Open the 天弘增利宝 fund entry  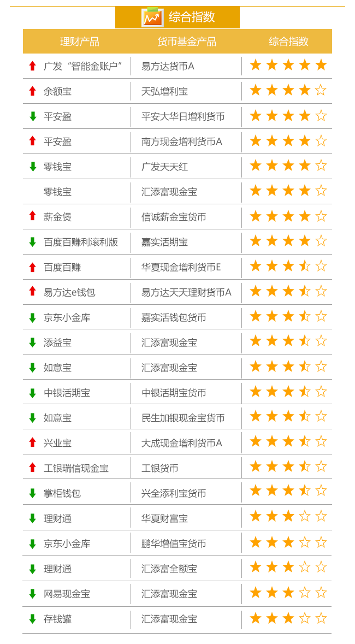(164, 92)
